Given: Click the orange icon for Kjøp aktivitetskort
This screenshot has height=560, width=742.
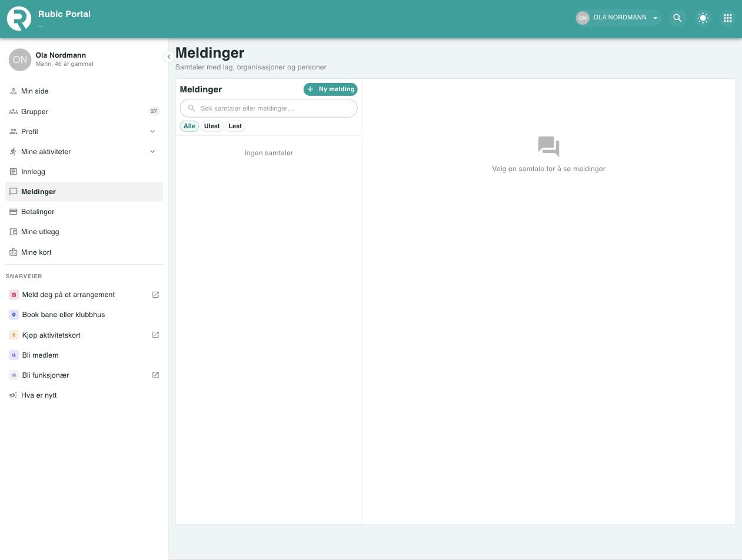Looking at the screenshot, I should (14, 335).
